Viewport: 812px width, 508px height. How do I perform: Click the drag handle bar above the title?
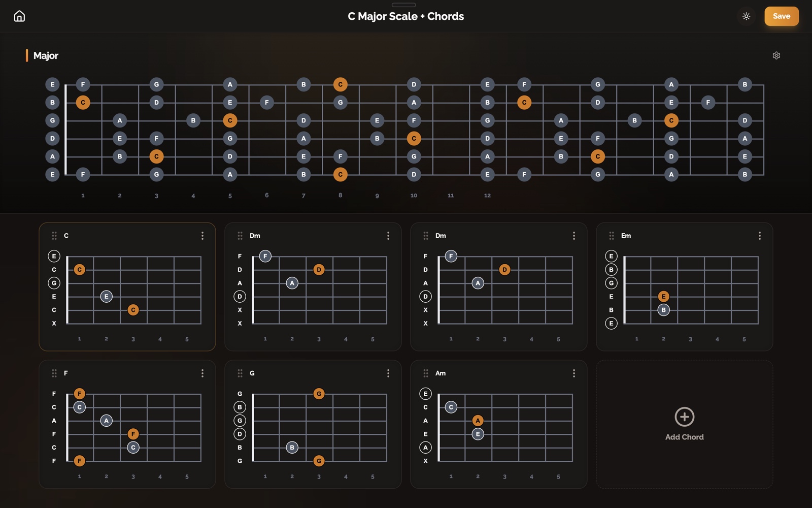click(x=403, y=5)
